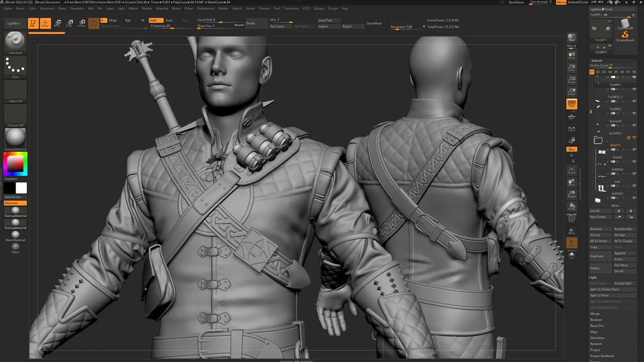Collapse the BOOTS subtool folder
This screenshot has height=362, width=644.
[598, 140]
